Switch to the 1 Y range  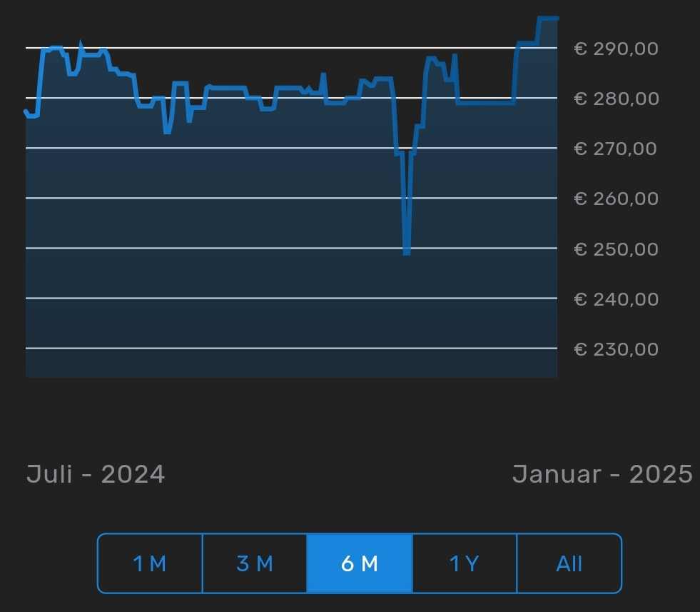[x=464, y=563]
